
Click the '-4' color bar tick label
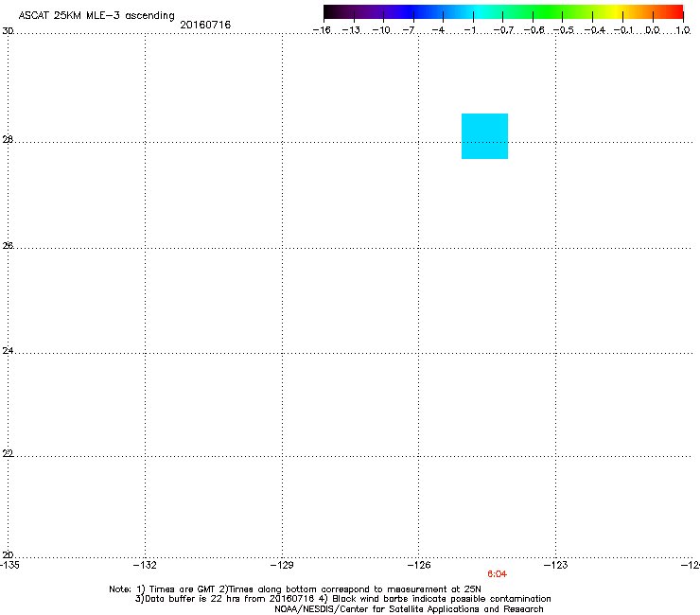tap(438, 30)
